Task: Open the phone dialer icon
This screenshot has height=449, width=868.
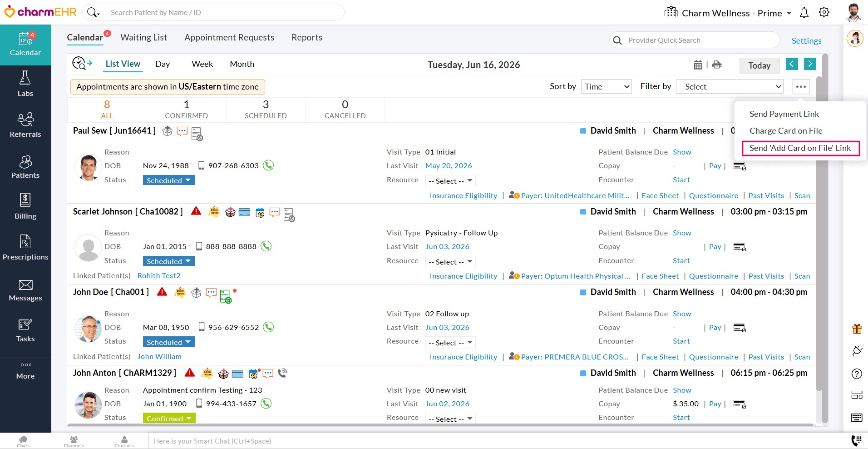Action: tap(856, 440)
